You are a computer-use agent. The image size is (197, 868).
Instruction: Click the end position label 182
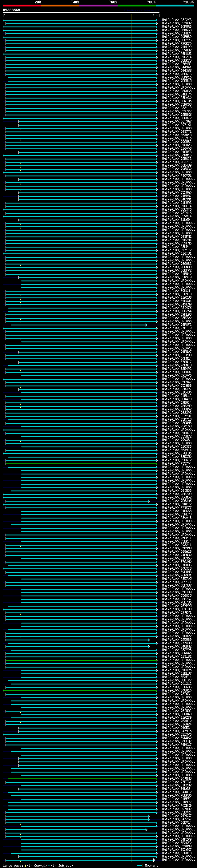[x=156, y=15]
